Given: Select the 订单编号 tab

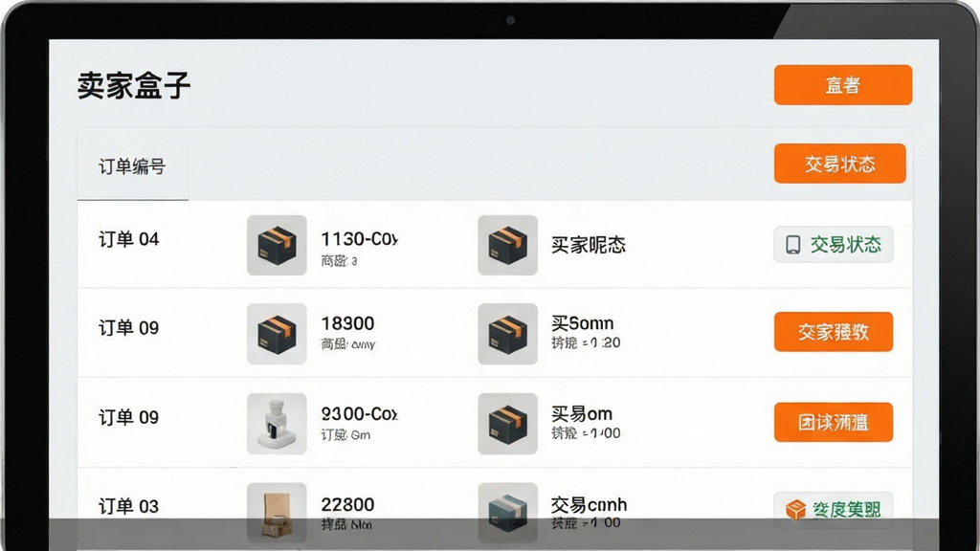Looking at the screenshot, I should [132, 166].
